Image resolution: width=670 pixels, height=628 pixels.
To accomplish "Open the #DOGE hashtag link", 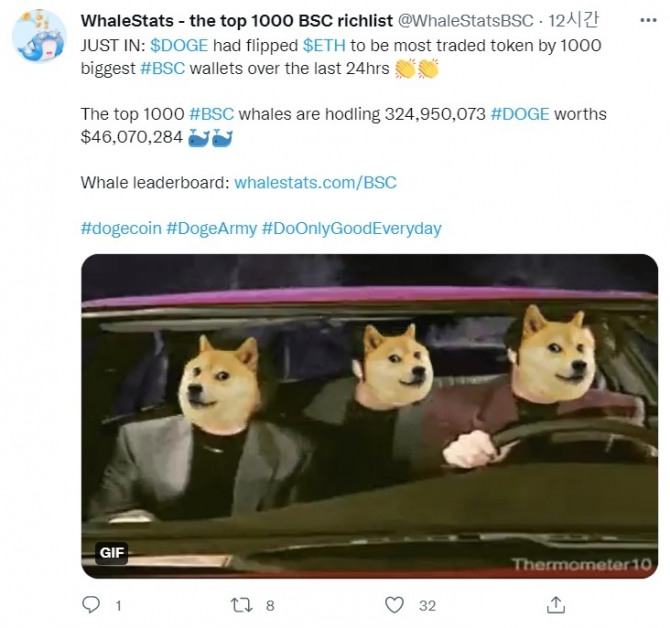I will tap(520, 114).
